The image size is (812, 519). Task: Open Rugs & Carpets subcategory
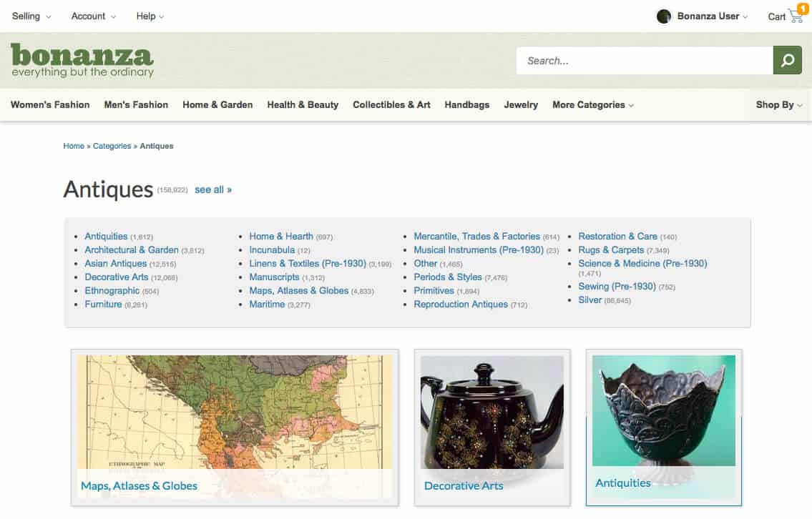point(611,249)
